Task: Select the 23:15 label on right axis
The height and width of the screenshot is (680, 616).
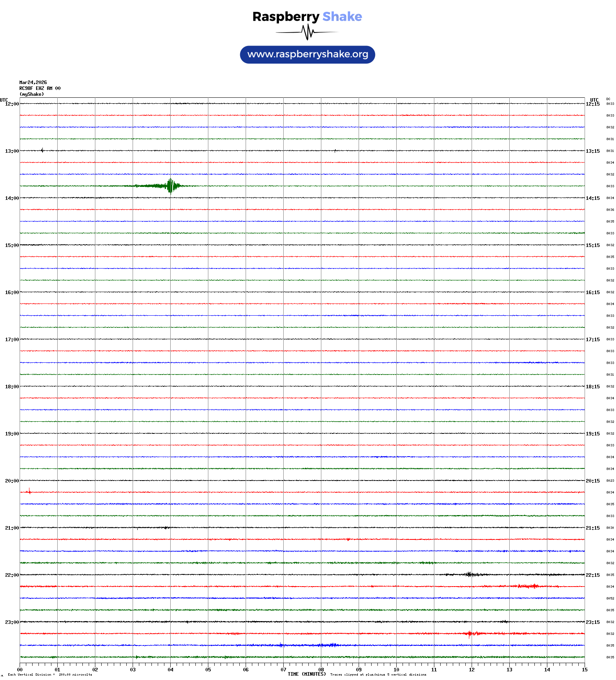Action: [x=592, y=622]
